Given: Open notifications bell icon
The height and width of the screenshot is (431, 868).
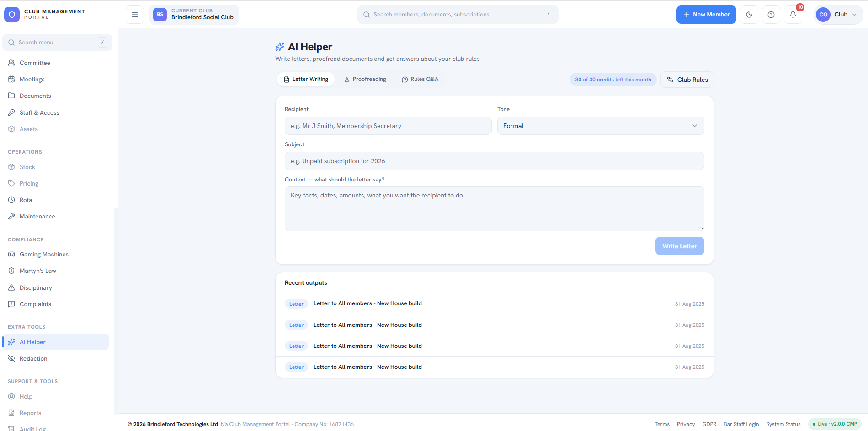Looking at the screenshot, I should [793, 15].
